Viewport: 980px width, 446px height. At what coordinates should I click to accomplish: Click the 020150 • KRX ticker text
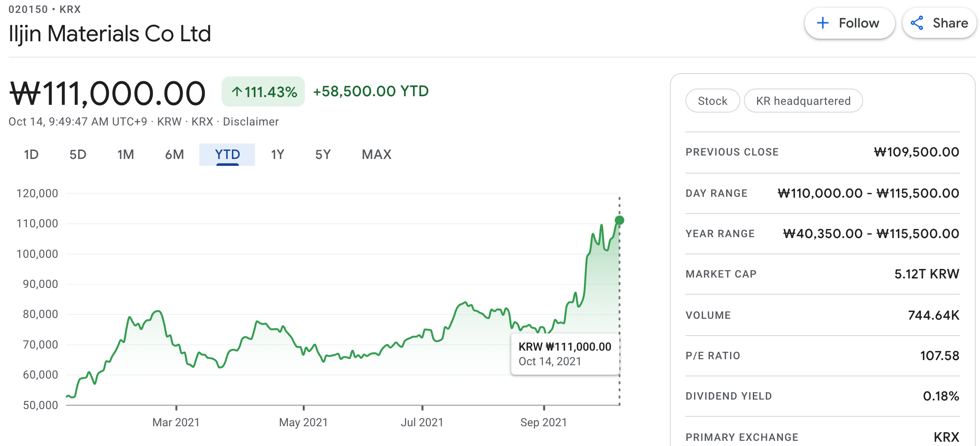point(45,9)
